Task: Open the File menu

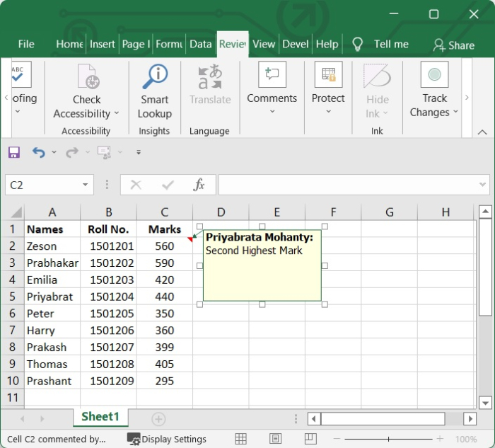Action: point(26,44)
